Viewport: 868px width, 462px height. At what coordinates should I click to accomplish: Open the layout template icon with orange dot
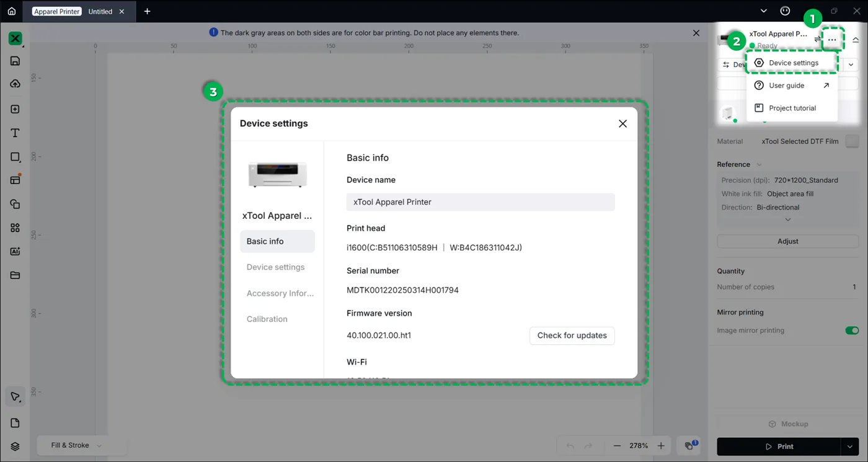tap(15, 180)
